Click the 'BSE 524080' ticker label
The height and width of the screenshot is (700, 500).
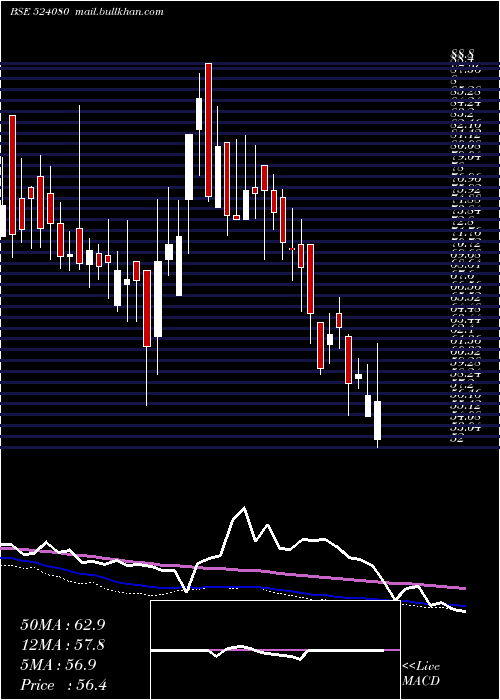point(39,12)
